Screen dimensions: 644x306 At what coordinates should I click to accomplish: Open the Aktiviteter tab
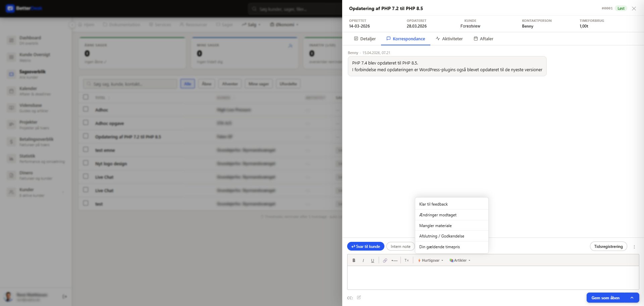click(x=449, y=39)
